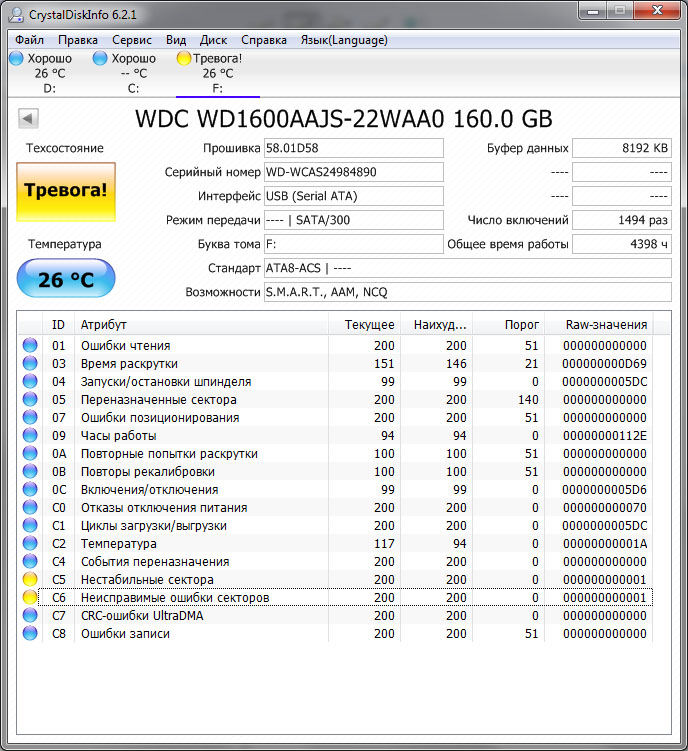Screen dimensions: 688x751
Task: Click status orb for 05 Переназначенные сектора
Action: pos(30,399)
